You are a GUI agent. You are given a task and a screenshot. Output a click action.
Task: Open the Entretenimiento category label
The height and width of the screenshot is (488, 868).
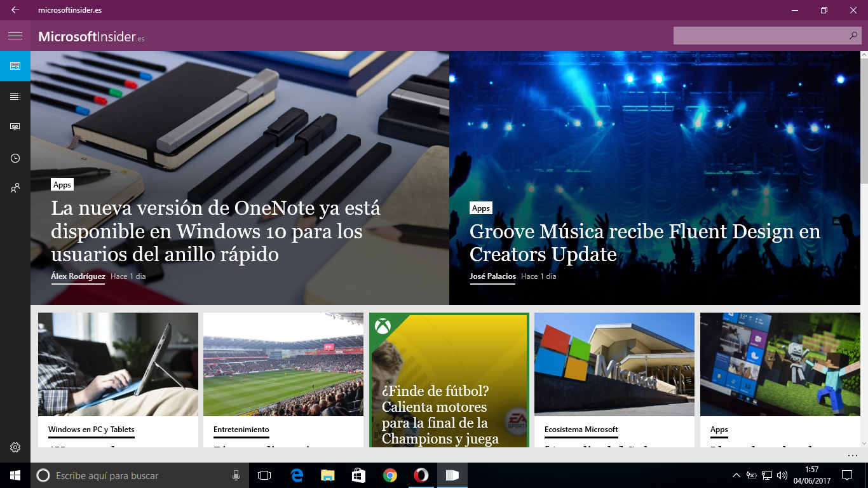click(241, 430)
